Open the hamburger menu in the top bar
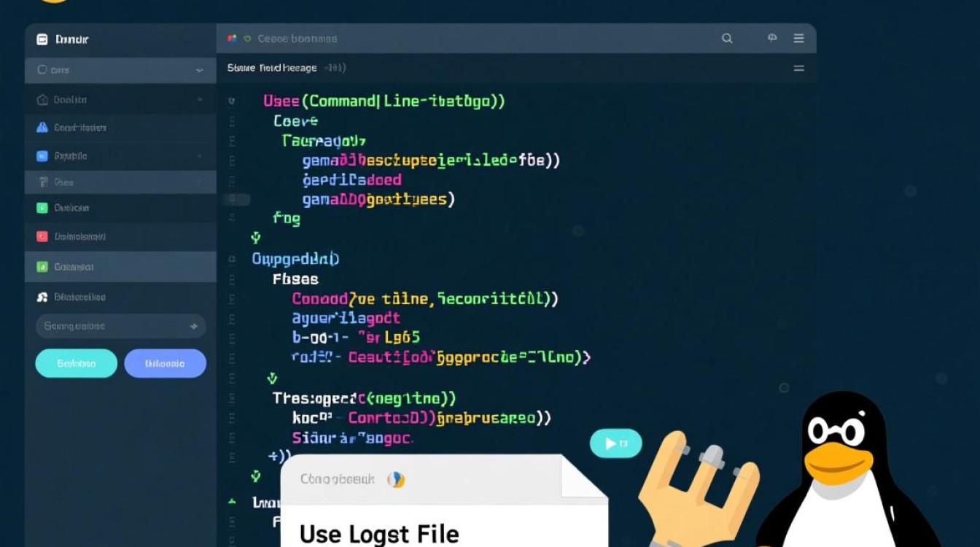 (x=799, y=39)
